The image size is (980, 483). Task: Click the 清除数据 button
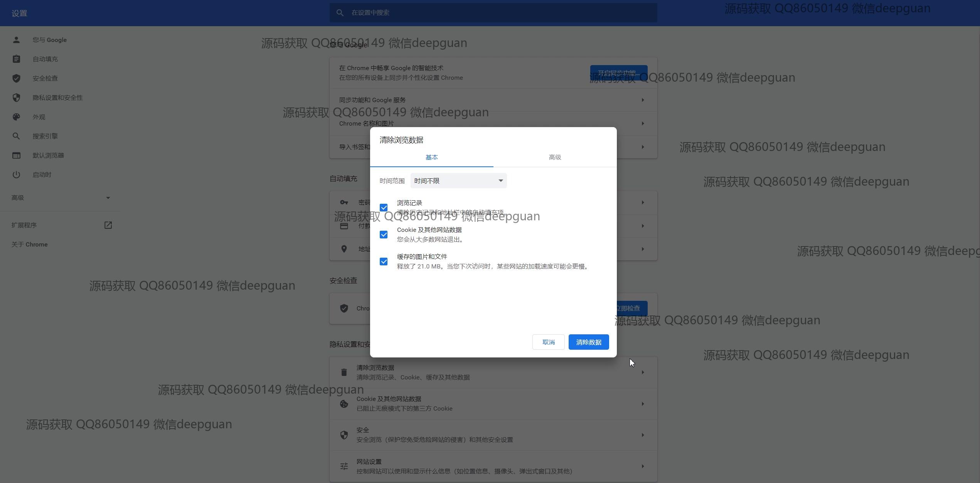(x=588, y=342)
